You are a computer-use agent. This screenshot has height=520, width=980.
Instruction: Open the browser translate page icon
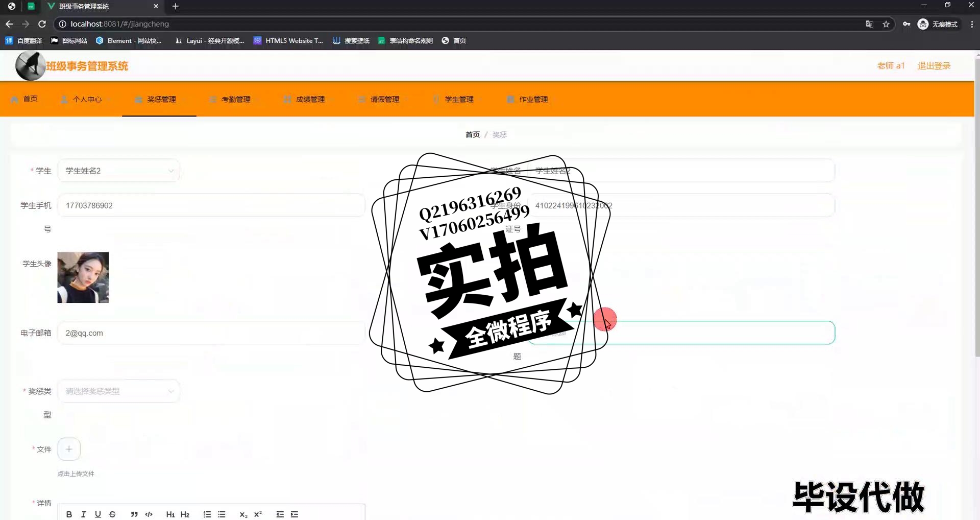869,24
